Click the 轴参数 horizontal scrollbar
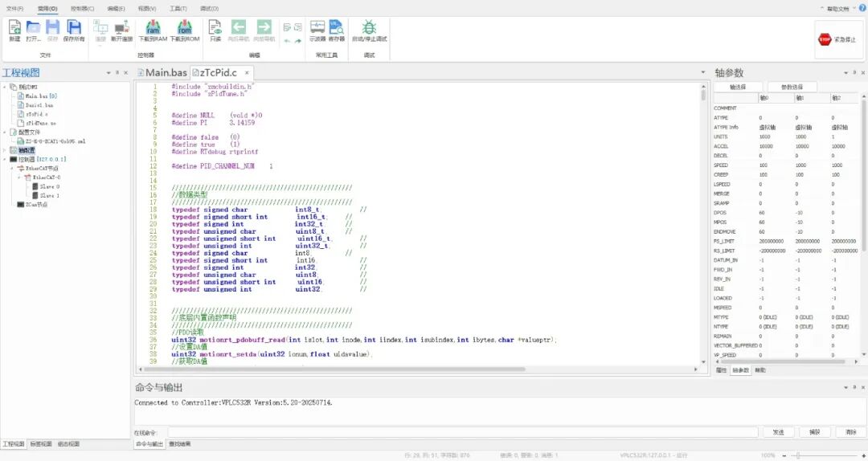The width and height of the screenshot is (868, 461). click(x=782, y=361)
